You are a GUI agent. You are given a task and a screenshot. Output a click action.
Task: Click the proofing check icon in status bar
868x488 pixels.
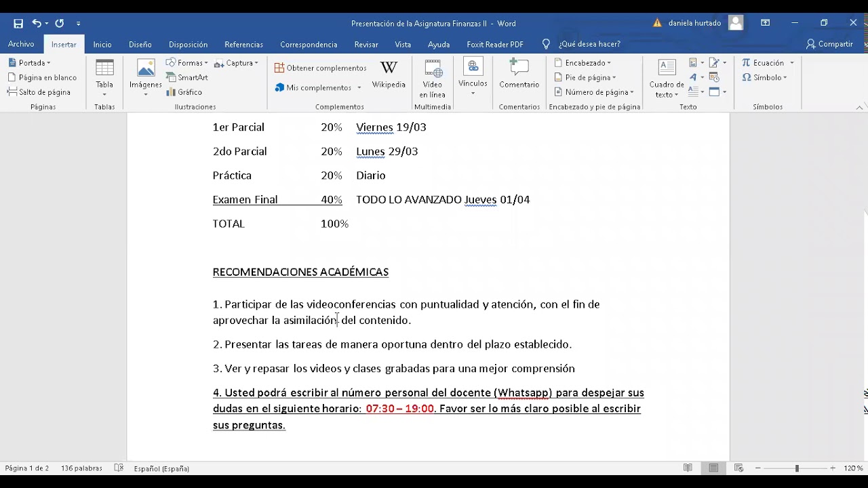pos(119,468)
